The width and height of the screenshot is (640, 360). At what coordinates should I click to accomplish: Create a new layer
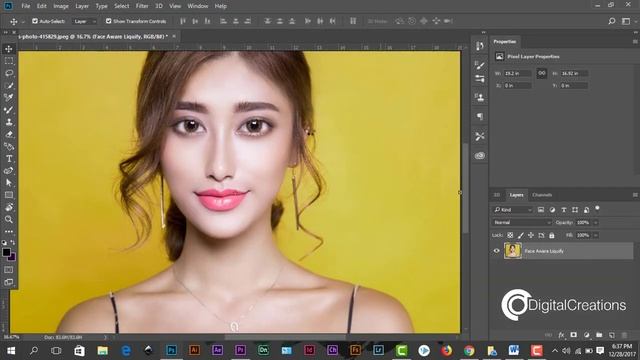[x=611, y=335]
